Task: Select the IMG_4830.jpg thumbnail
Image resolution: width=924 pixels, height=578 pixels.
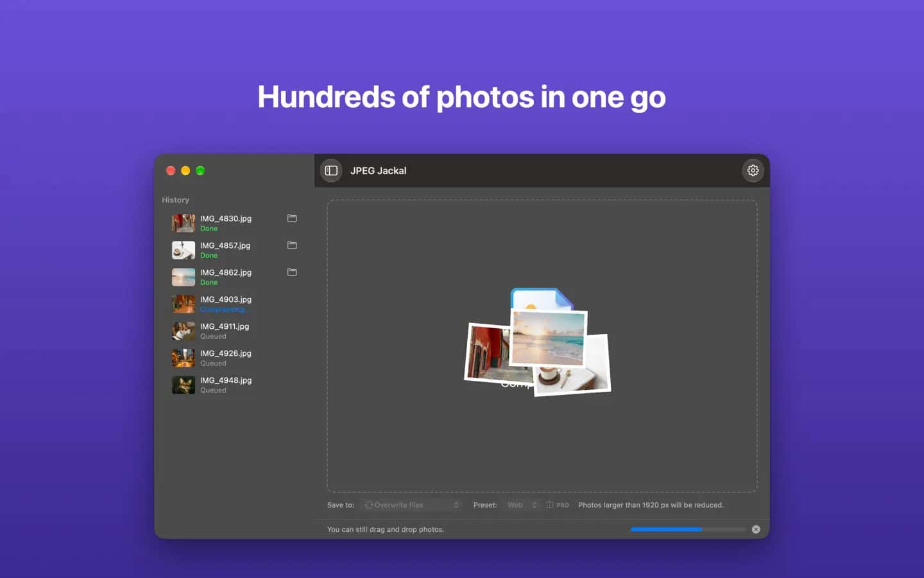Action: click(184, 223)
